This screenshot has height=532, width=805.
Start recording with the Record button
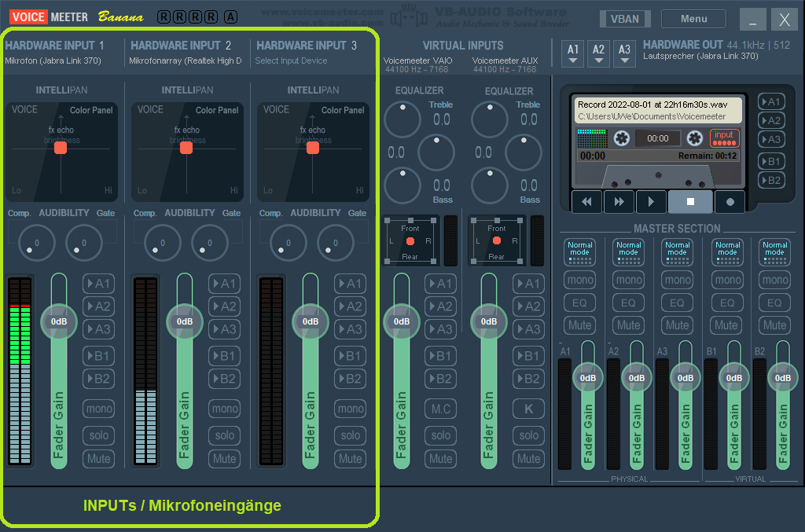click(730, 201)
